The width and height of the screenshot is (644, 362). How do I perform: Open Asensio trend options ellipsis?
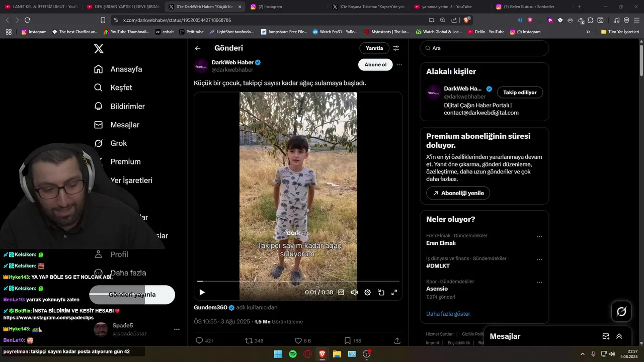539,282
